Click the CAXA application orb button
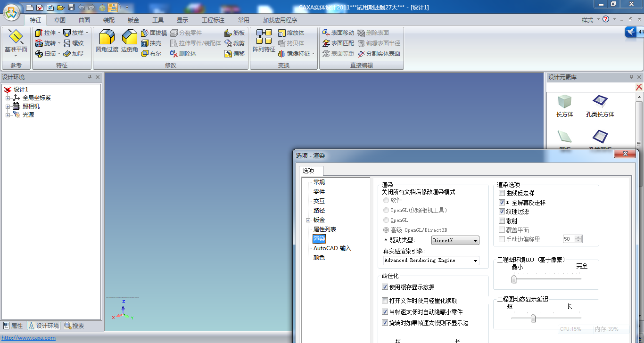 tap(12, 13)
